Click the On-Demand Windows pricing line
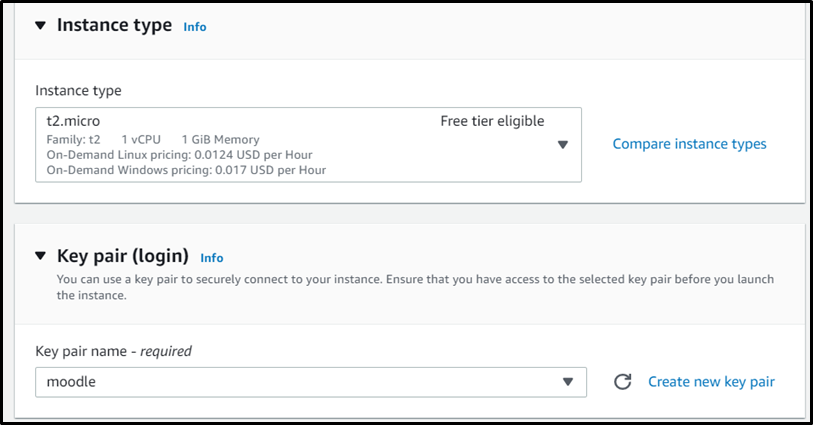The width and height of the screenshot is (813, 425). pos(186,170)
